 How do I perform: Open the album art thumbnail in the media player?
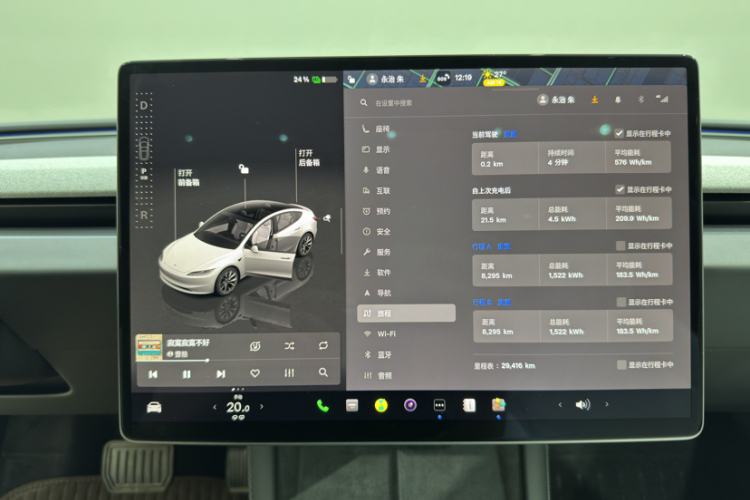[x=149, y=347]
